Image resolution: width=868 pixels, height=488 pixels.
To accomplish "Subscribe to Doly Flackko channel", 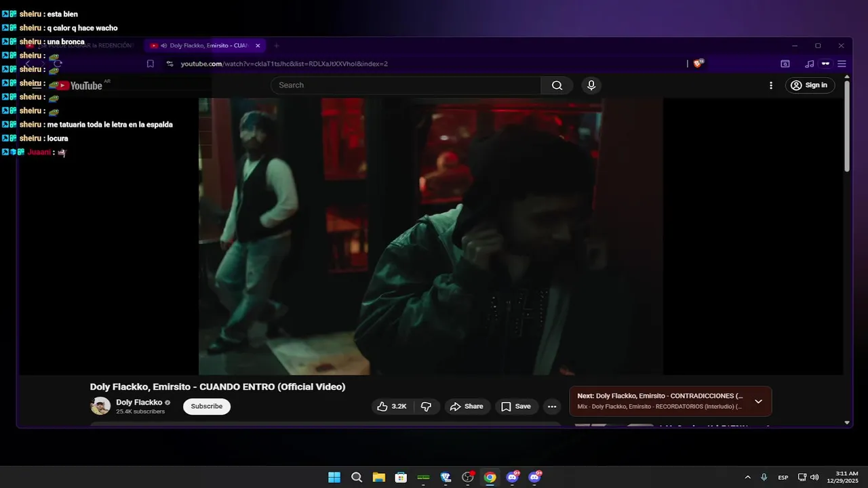I will 207,407.
